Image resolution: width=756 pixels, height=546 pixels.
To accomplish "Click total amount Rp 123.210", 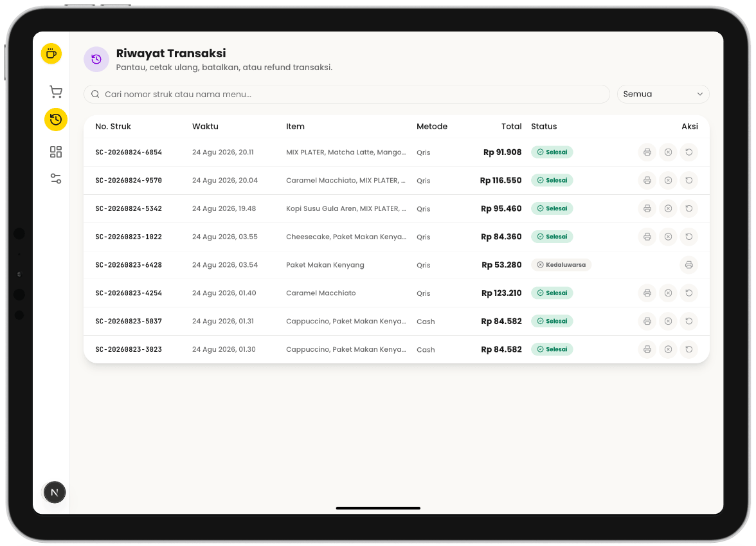I will (501, 293).
